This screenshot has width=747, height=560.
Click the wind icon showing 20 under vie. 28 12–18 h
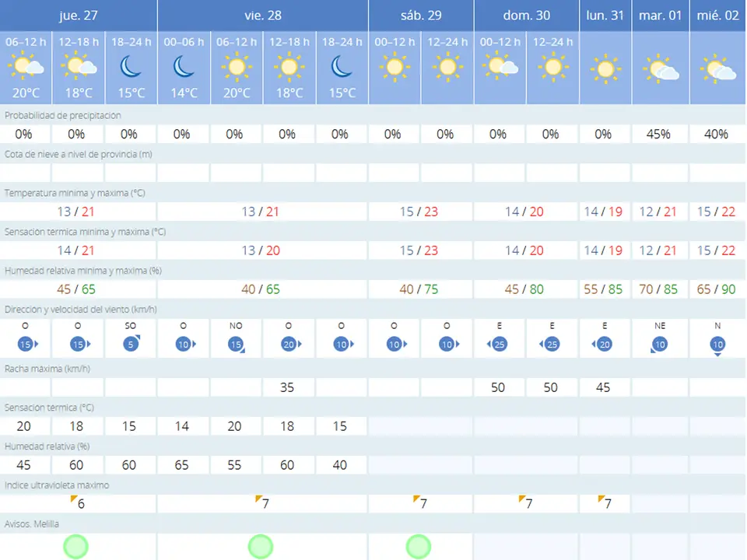[x=290, y=344]
